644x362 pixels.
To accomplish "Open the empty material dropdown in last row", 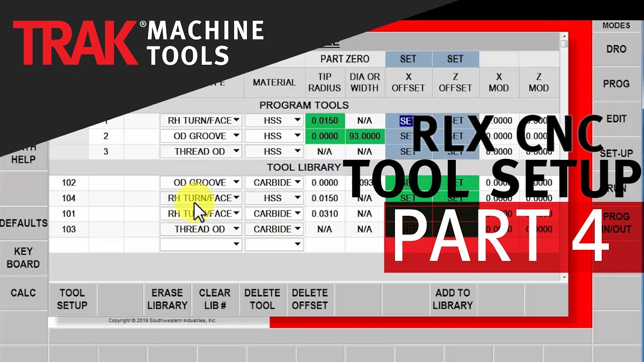I will click(x=274, y=244).
